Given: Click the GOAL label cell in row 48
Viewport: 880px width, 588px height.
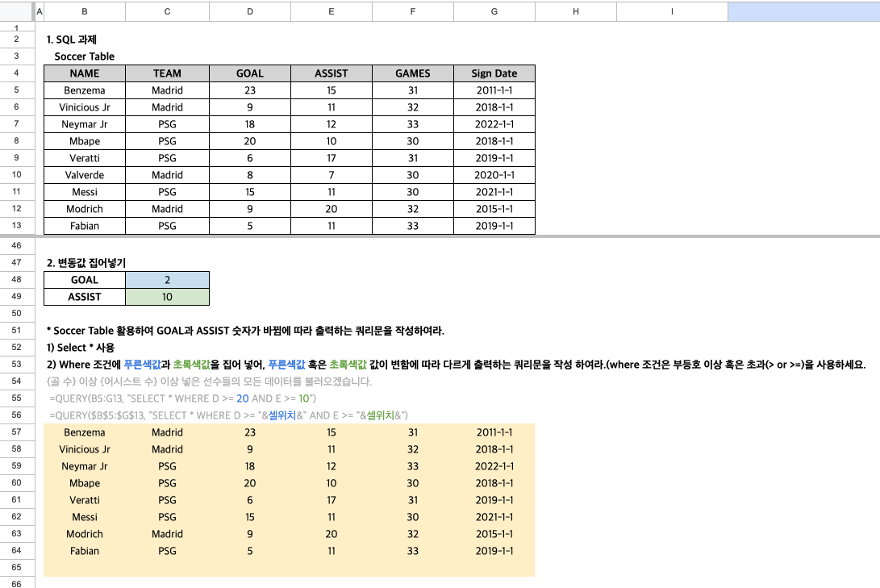Looking at the screenshot, I should point(85,280).
